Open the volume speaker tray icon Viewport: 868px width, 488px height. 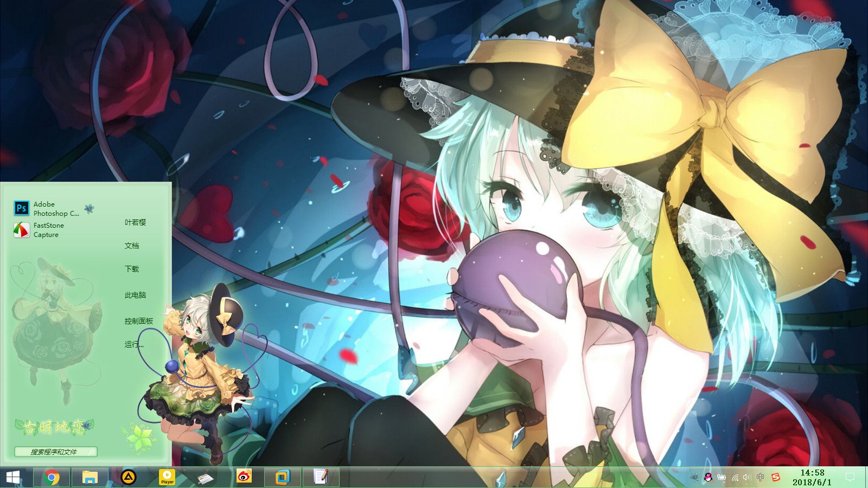point(747,477)
